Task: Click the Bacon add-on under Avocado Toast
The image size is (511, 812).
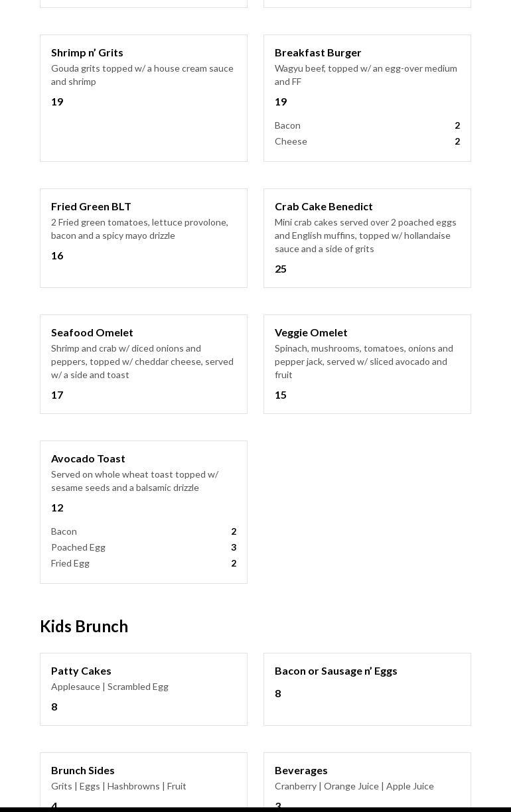Action: (x=64, y=531)
